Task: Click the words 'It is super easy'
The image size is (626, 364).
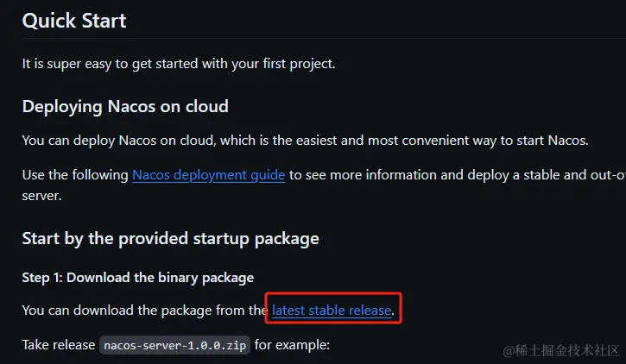Action: click(67, 63)
